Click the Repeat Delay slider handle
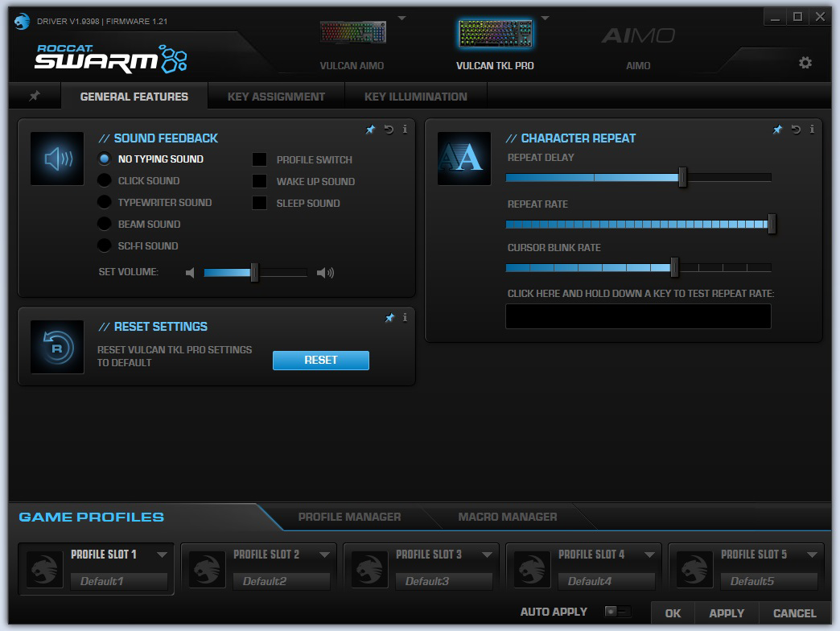840x631 pixels. tap(682, 177)
